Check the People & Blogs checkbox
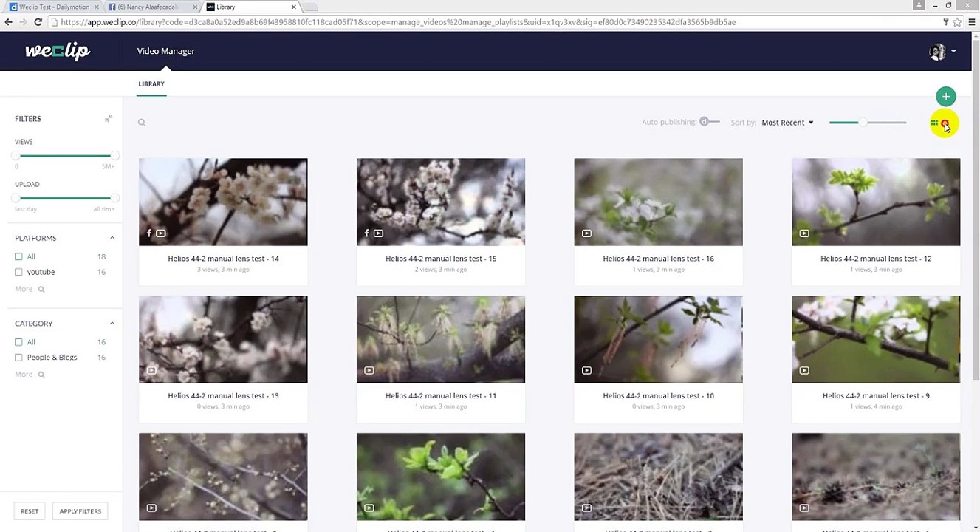980x532 pixels. coord(18,358)
